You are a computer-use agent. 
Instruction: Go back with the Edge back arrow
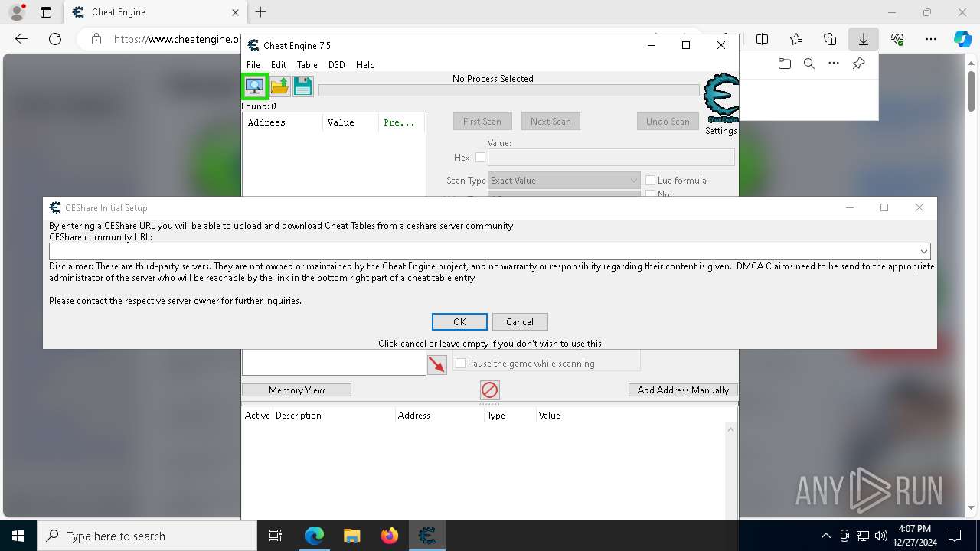point(21,39)
